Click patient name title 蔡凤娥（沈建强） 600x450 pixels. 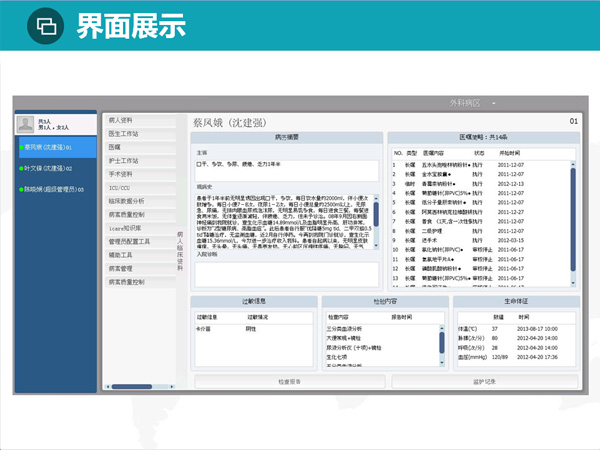pos(230,122)
